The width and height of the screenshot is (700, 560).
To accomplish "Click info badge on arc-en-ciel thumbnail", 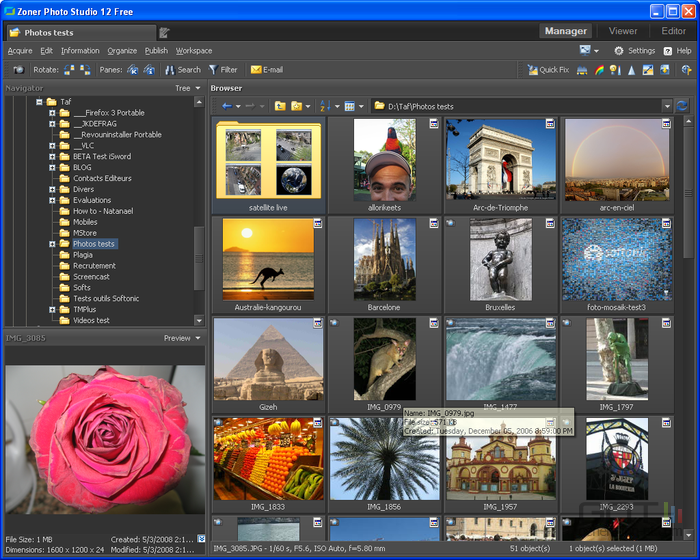I will pyautogui.click(x=666, y=124).
